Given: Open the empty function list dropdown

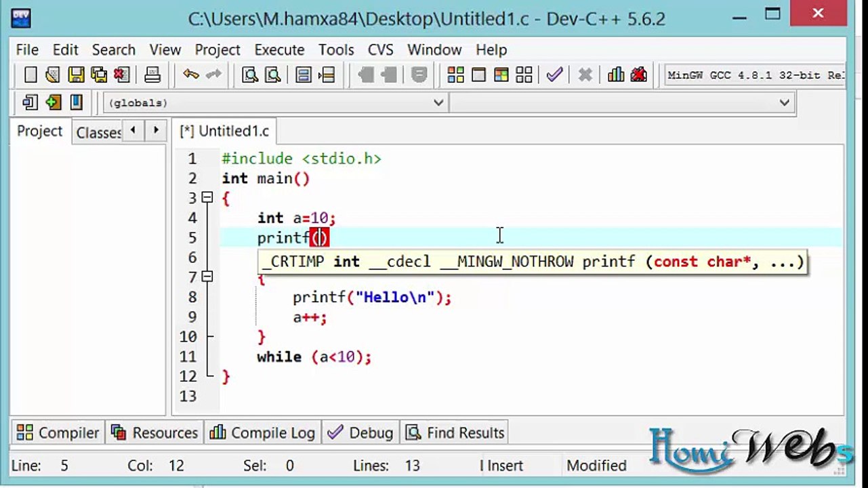Looking at the screenshot, I should point(622,103).
